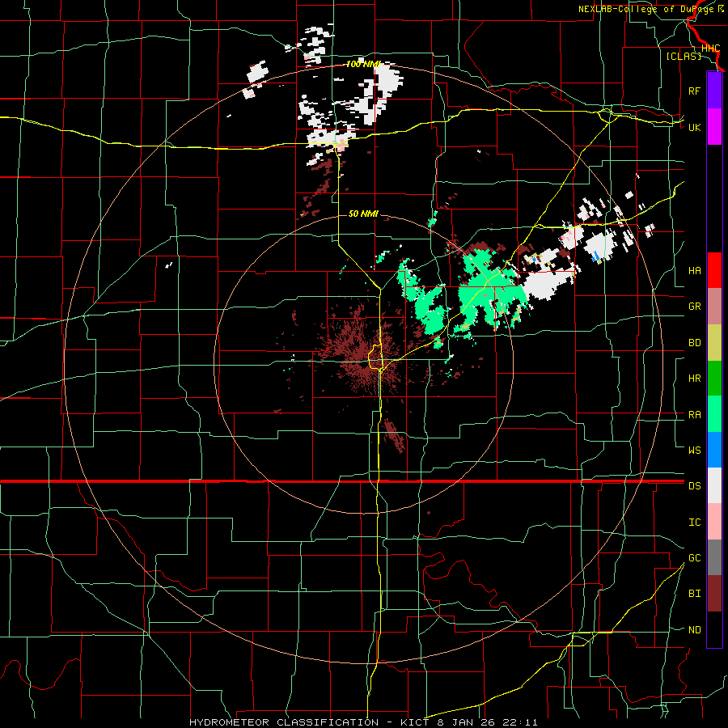
Task: Click the 'BI' legend label
Action: click(x=694, y=594)
